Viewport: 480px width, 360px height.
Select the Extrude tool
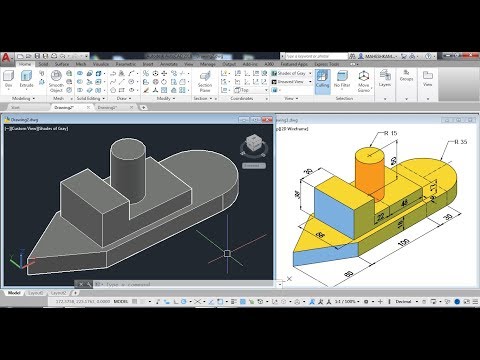[26, 79]
